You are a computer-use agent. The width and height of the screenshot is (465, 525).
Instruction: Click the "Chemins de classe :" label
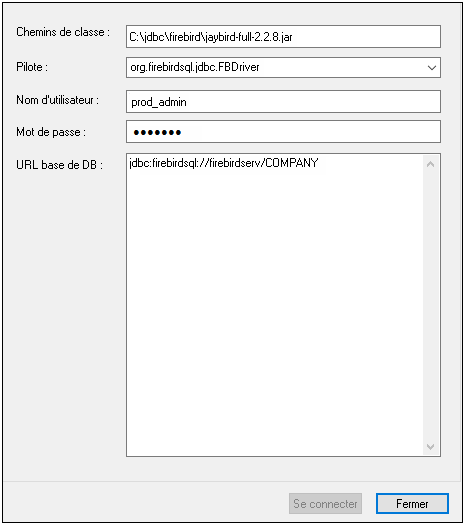point(63,32)
